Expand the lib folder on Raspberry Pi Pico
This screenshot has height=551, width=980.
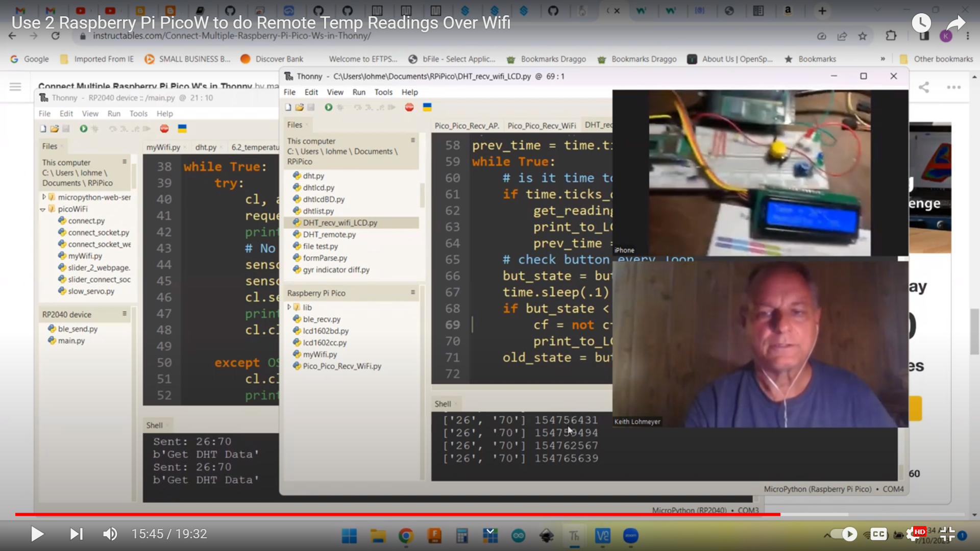[x=289, y=307]
